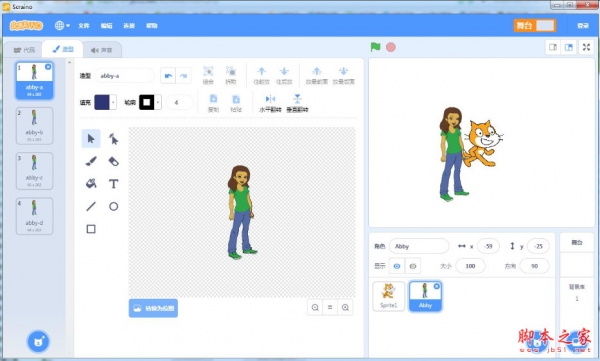Hide the sprite with crossed eye icon

click(x=412, y=266)
